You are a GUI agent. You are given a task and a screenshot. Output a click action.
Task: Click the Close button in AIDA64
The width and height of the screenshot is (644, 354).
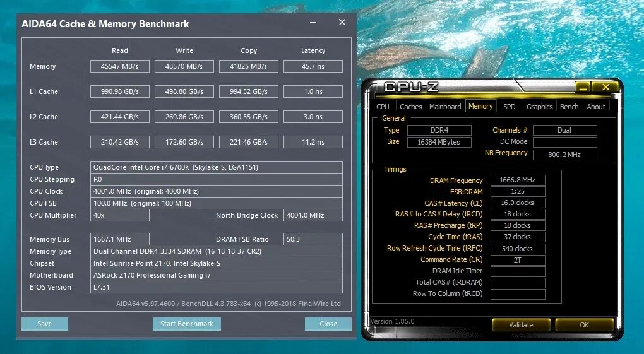(328, 324)
